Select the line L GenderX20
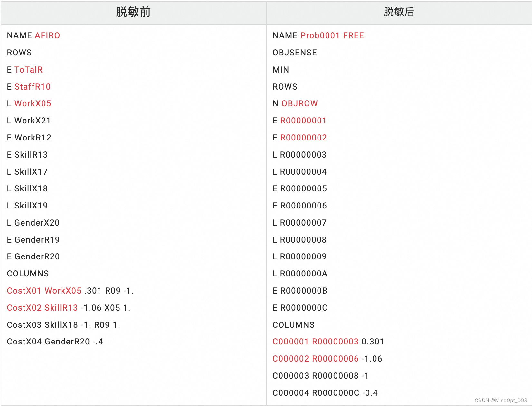The image size is (532, 406). [33, 223]
